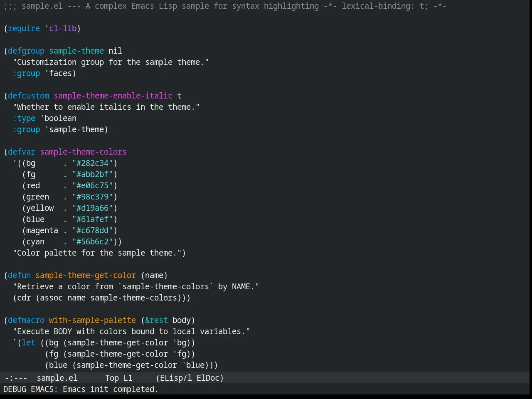
Task: Click sample-theme-colors after defvar
Action: pyautogui.click(x=84, y=152)
